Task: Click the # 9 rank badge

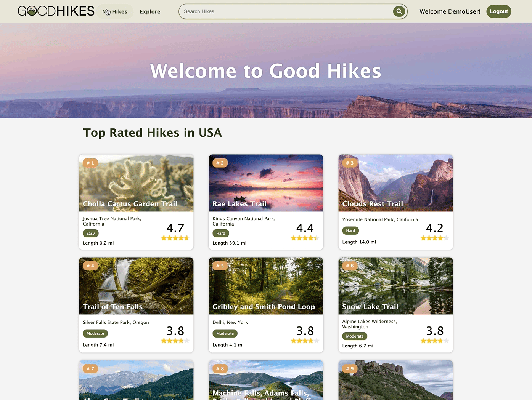Action: [x=350, y=368]
